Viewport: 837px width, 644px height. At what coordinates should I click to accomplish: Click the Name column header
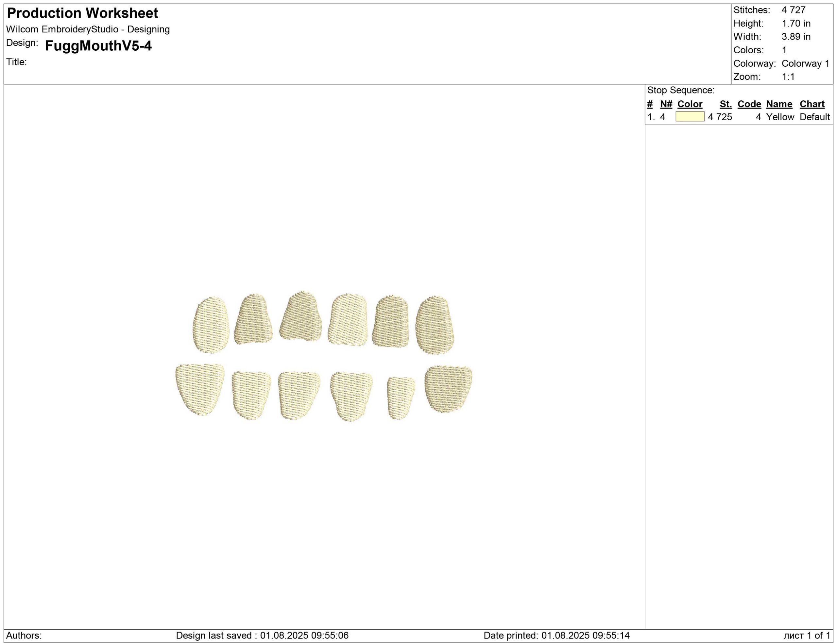point(779,104)
